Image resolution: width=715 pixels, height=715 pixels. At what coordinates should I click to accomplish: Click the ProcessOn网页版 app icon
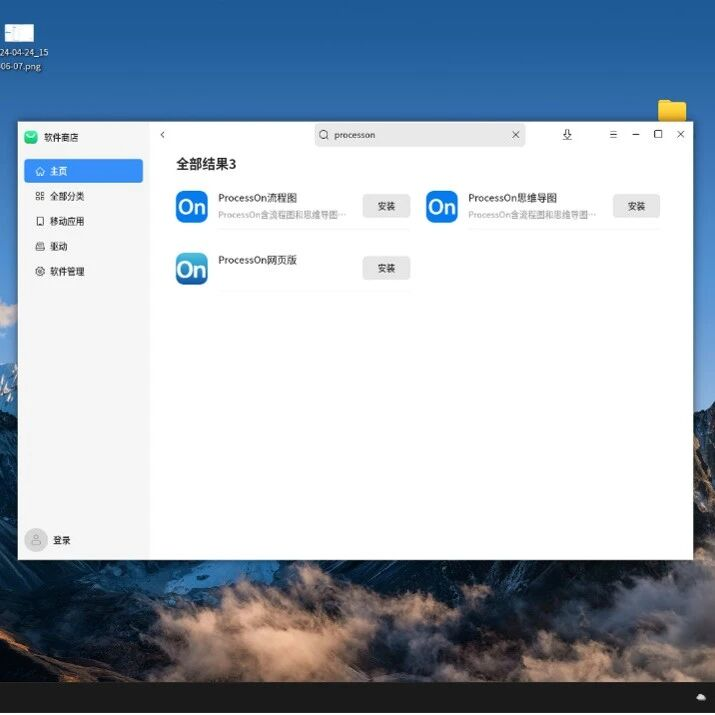[x=192, y=269]
